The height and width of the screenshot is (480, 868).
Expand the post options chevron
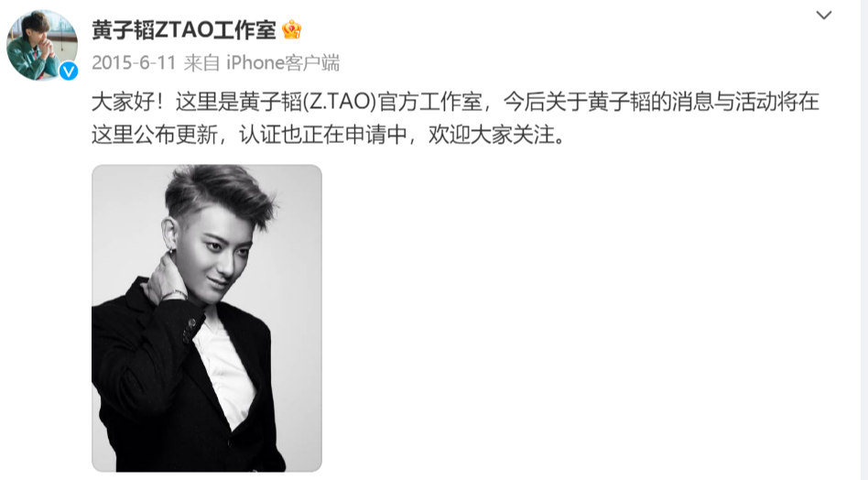[824, 16]
